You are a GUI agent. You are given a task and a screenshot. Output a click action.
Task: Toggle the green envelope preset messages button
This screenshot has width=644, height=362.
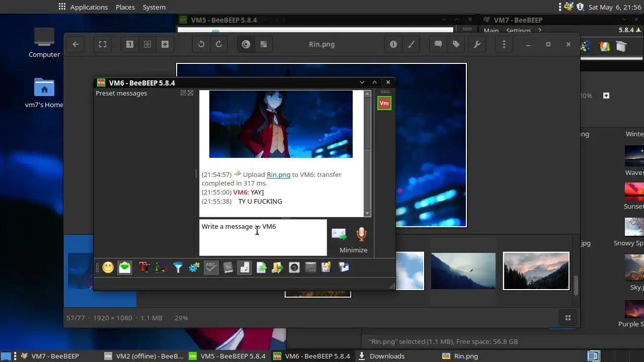click(x=125, y=267)
